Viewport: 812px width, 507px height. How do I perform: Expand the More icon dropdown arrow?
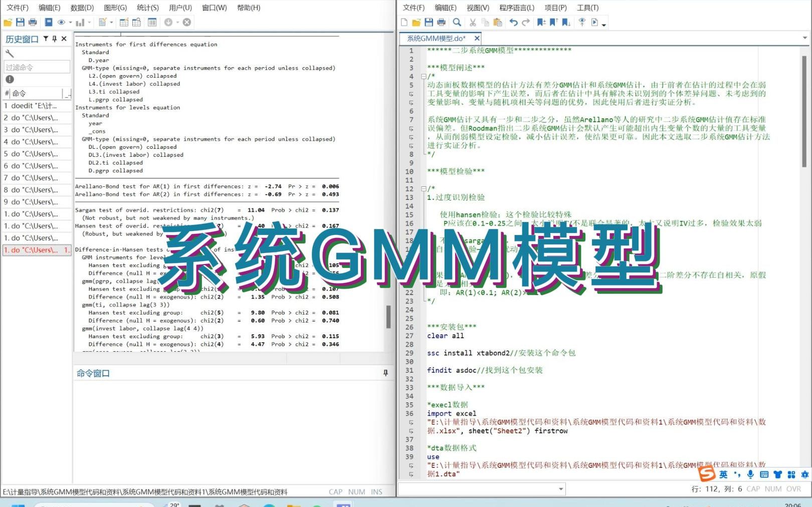click(177, 22)
